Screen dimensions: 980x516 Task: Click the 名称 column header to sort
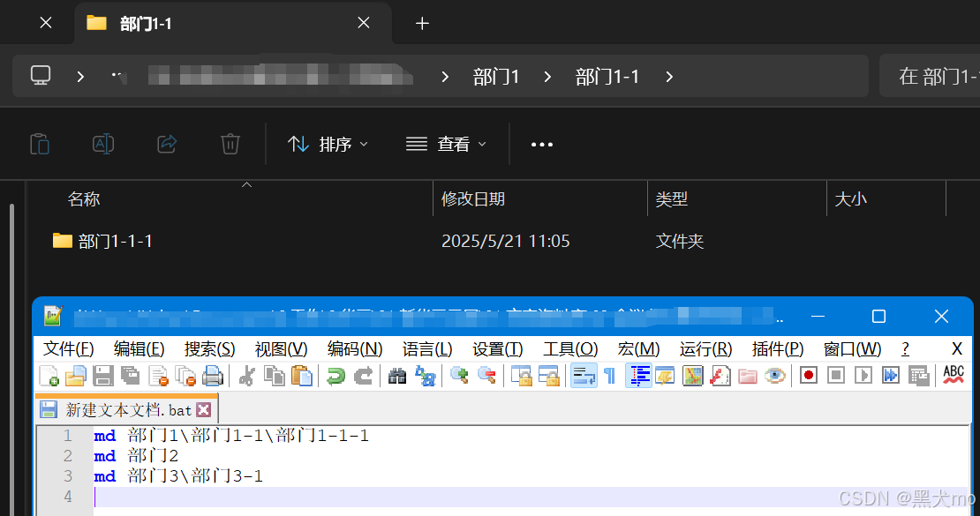click(84, 199)
